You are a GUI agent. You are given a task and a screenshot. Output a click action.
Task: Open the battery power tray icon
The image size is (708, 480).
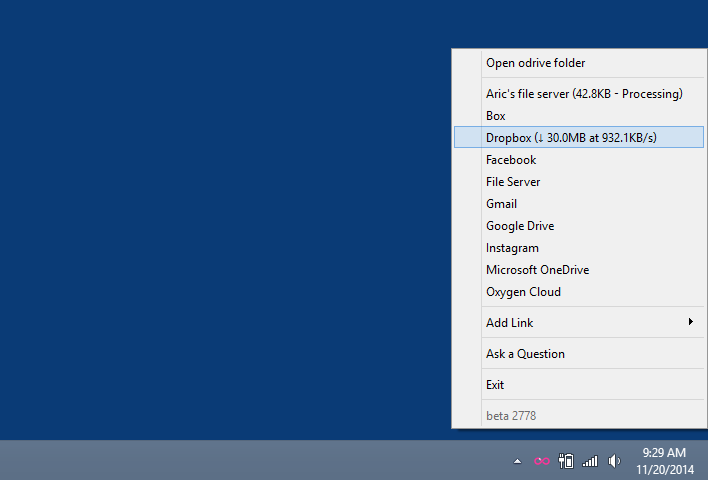[566, 461]
